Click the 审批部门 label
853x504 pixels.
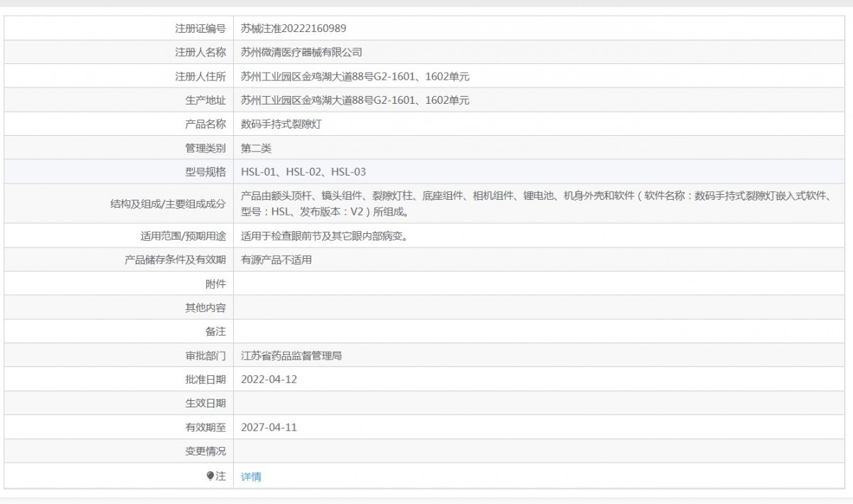point(205,355)
